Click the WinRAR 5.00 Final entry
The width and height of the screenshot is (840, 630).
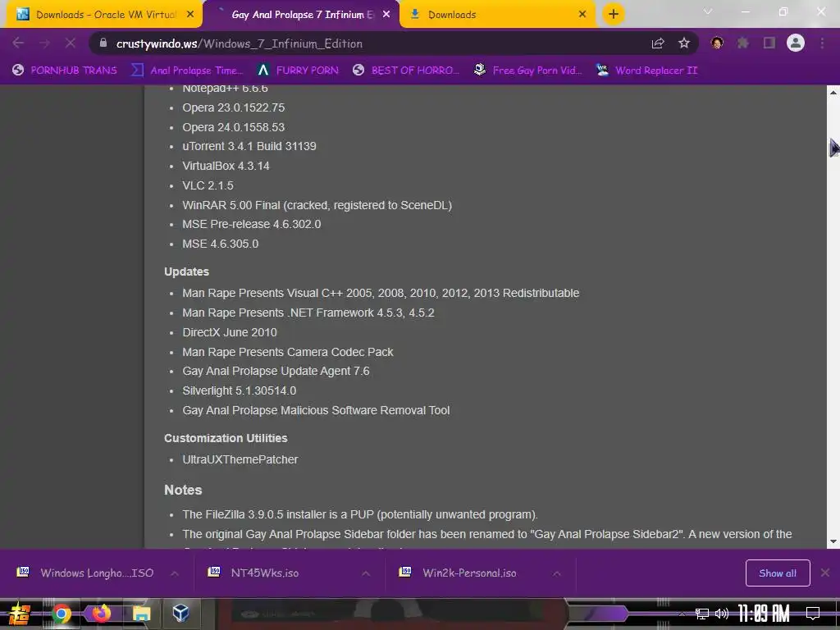click(317, 205)
